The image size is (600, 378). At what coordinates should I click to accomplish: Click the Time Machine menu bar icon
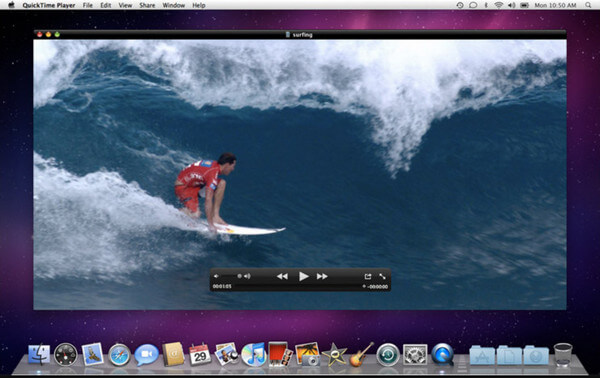click(x=460, y=5)
